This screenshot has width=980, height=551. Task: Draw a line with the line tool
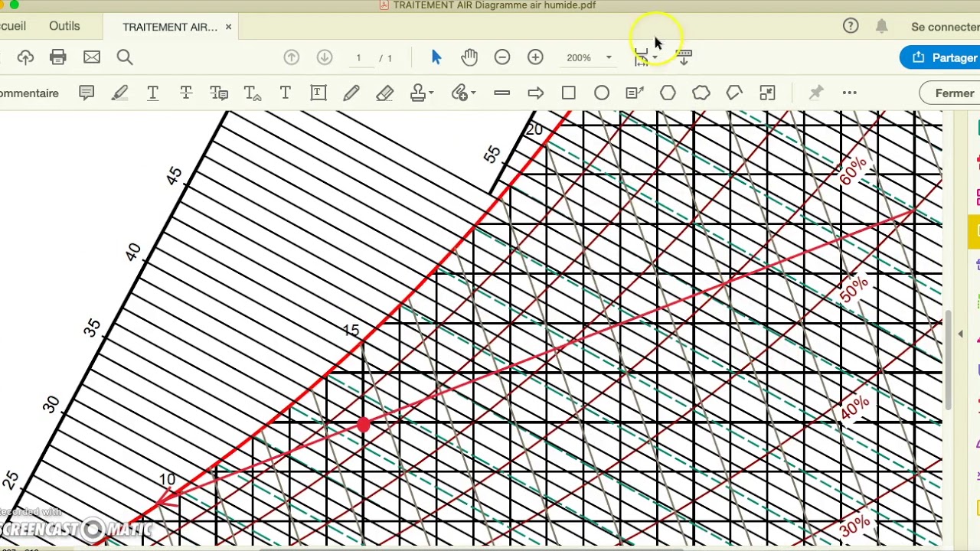502,93
